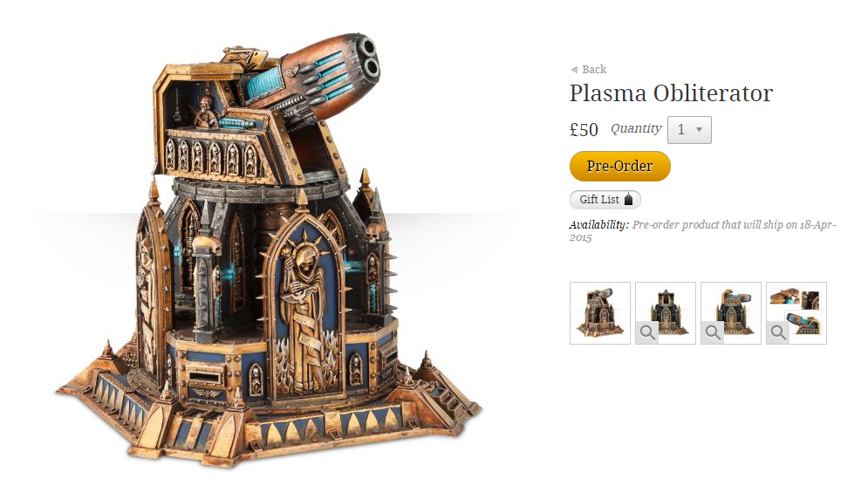Go back via the Back link
The height and width of the screenshot is (486, 868).
pyautogui.click(x=594, y=69)
